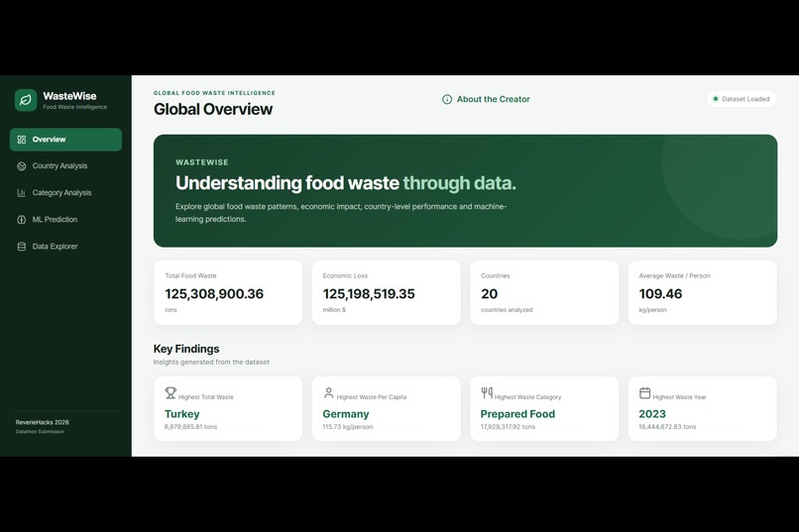Click the WasteWise leaf logo icon
This screenshot has width=799, height=532.
pyautogui.click(x=26, y=100)
